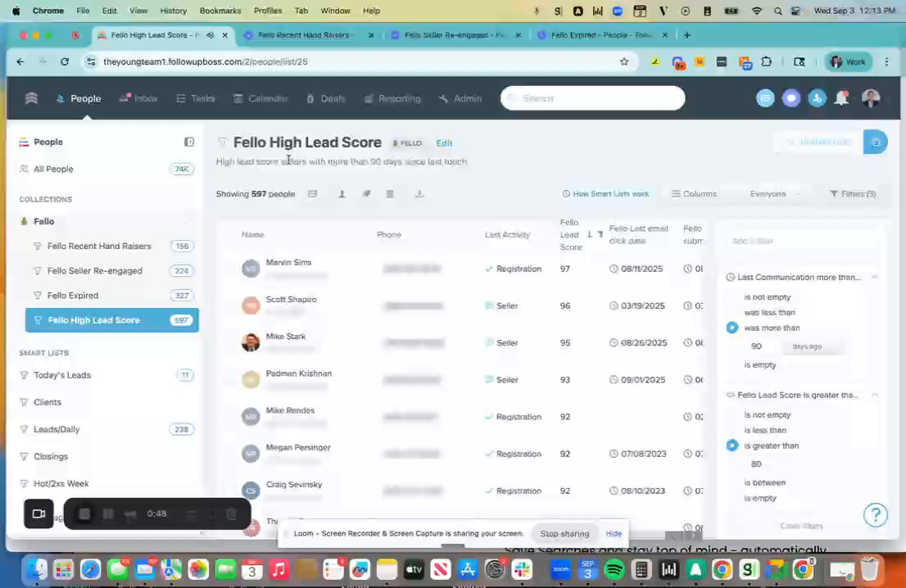Open the Follow Up Boss home logo
Viewport: 906px width, 588px height.
click(x=31, y=98)
